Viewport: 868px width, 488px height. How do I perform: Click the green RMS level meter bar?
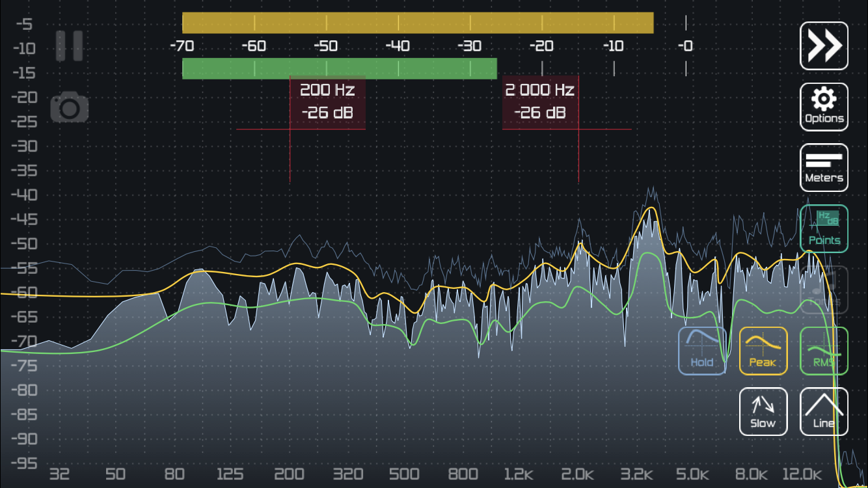pos(340,68)
